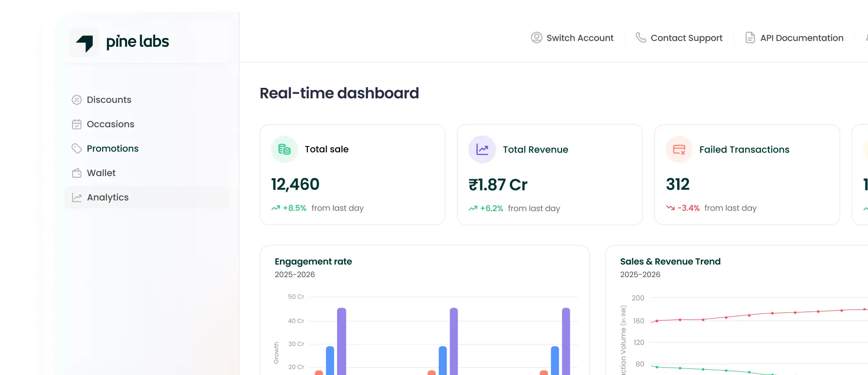Image resolution: width=868 pixels, height=375 pixels.
Task: Click the Wallet icon in sidebar
Action: [77, 173]
